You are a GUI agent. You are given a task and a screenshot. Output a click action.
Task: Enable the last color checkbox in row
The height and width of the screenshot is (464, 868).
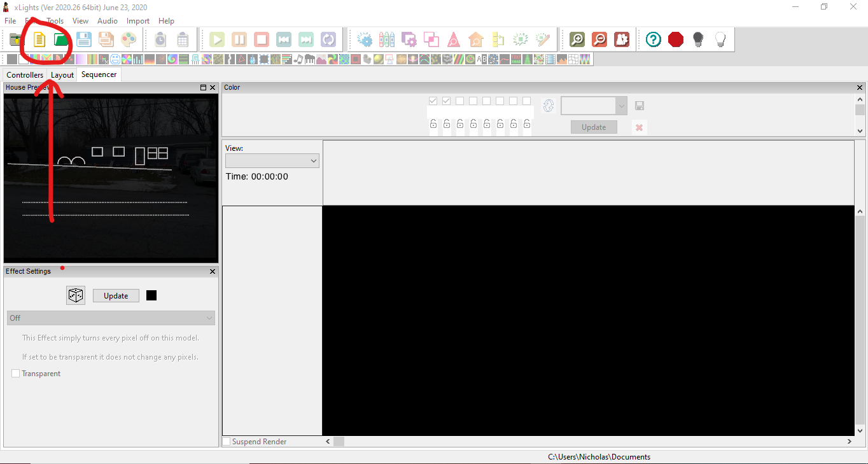coord(527,101)
